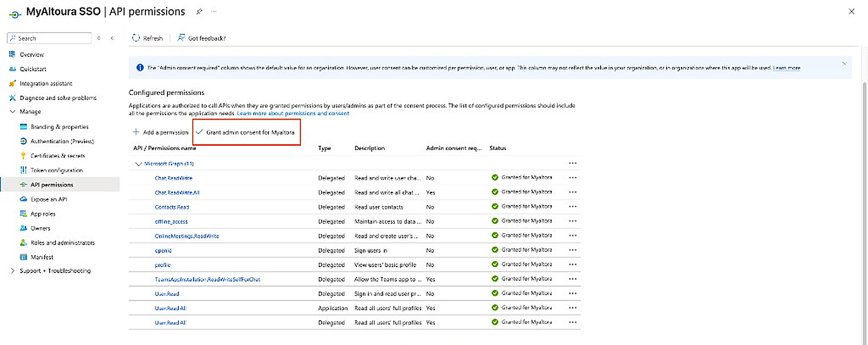Open Learn more about permissions and consent
The width and height of the screenshot is (868, 345).
(293, 113)
